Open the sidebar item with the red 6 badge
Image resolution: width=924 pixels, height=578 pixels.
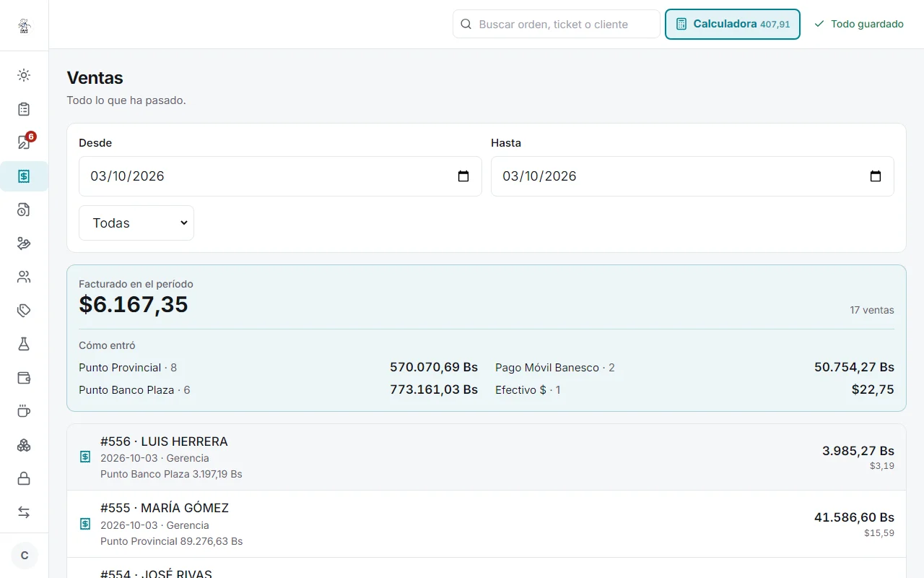(24, 142)
